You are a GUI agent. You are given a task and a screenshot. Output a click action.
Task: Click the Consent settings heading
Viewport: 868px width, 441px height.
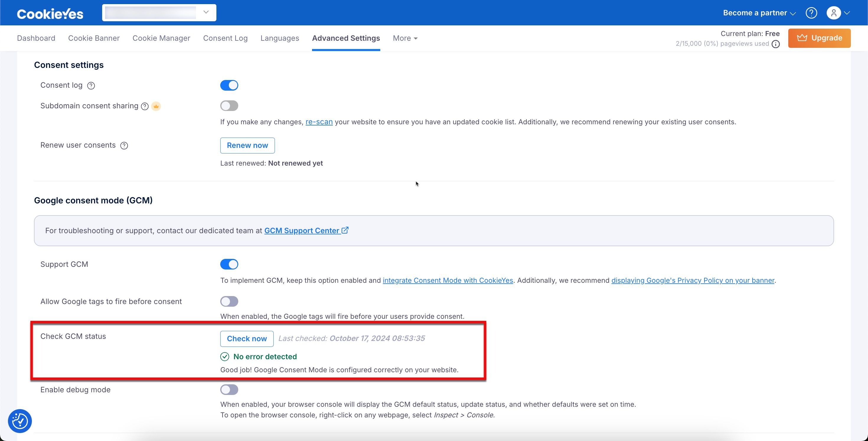69,65
